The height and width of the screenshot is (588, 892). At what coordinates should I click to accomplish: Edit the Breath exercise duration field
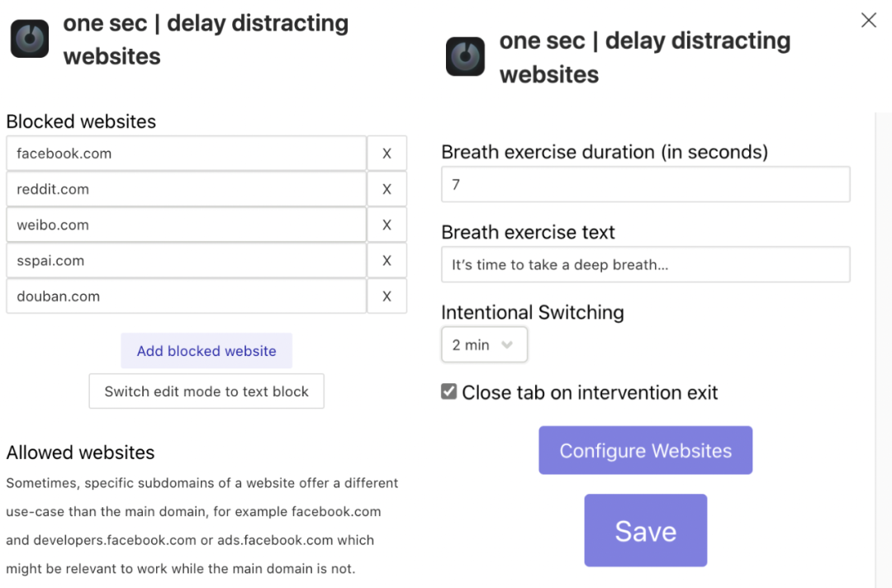[x=645, y=184]
